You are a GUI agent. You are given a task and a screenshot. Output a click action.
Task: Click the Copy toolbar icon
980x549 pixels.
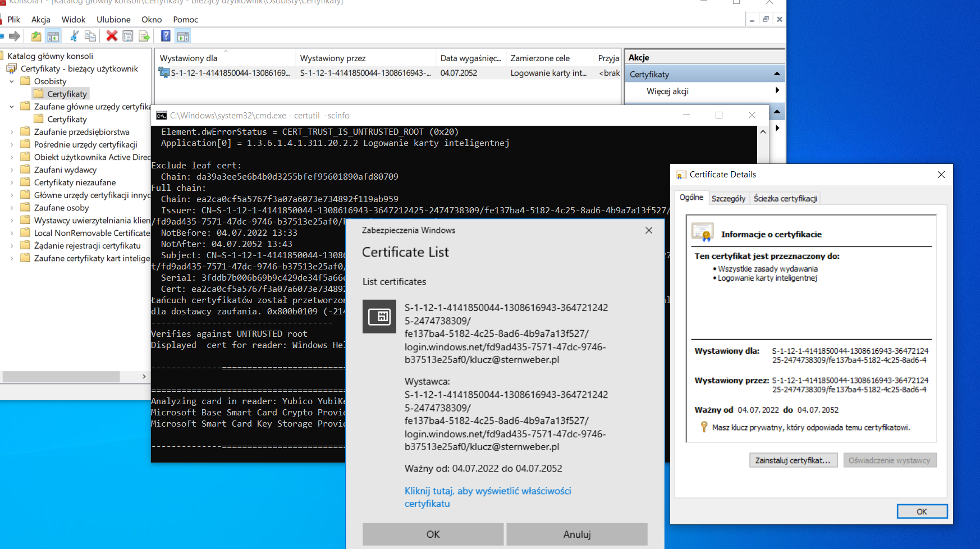click(90, 36)
